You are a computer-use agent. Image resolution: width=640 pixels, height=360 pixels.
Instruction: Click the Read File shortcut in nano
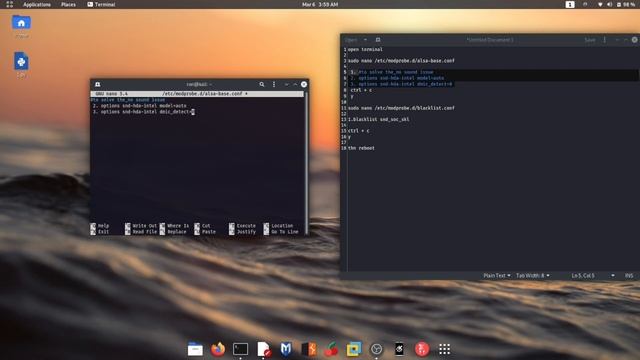point(141,232)
